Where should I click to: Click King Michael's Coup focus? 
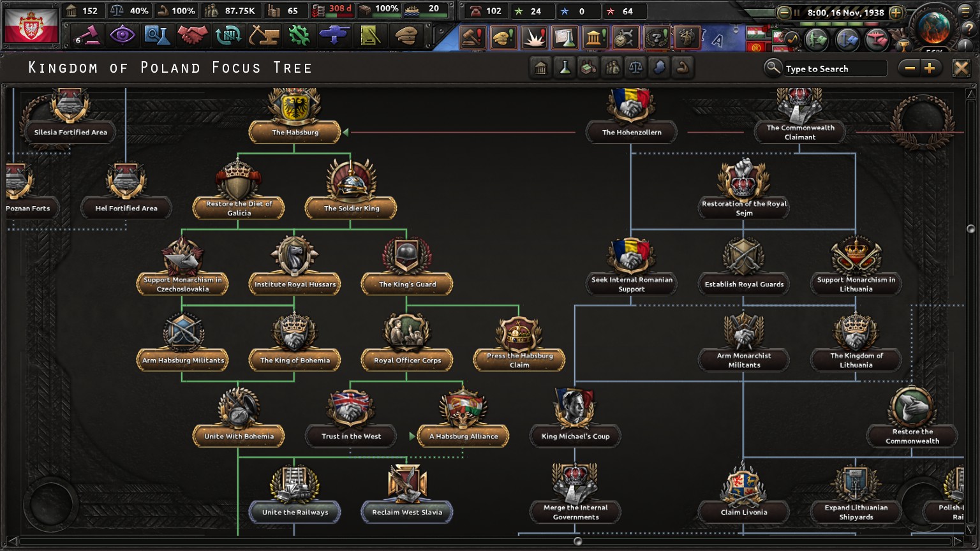click(x=575, y=436)
